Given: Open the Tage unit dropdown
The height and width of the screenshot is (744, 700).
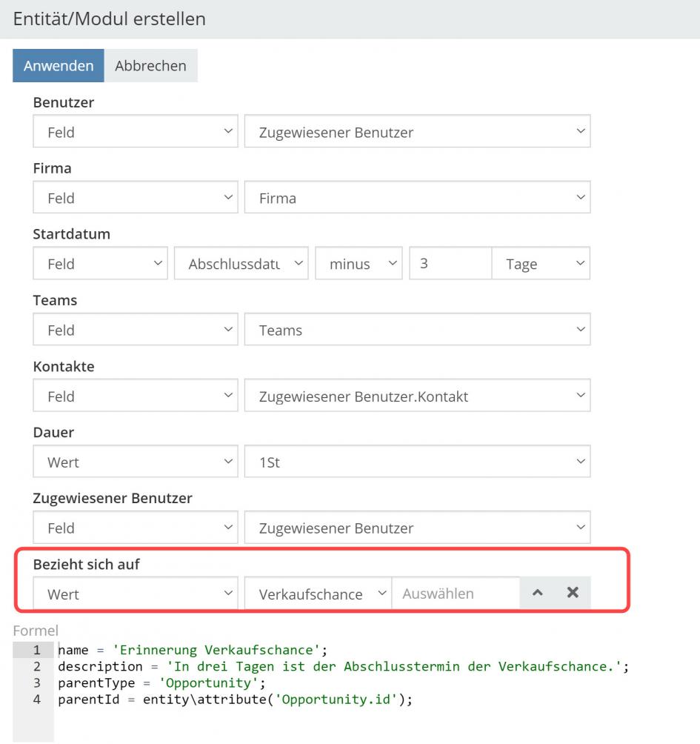Looking at the screenshot, I should tap(541, 264).
